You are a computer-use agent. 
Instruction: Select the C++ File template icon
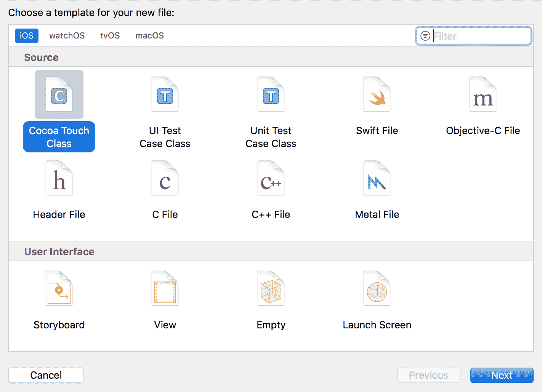tap(271, 178)
